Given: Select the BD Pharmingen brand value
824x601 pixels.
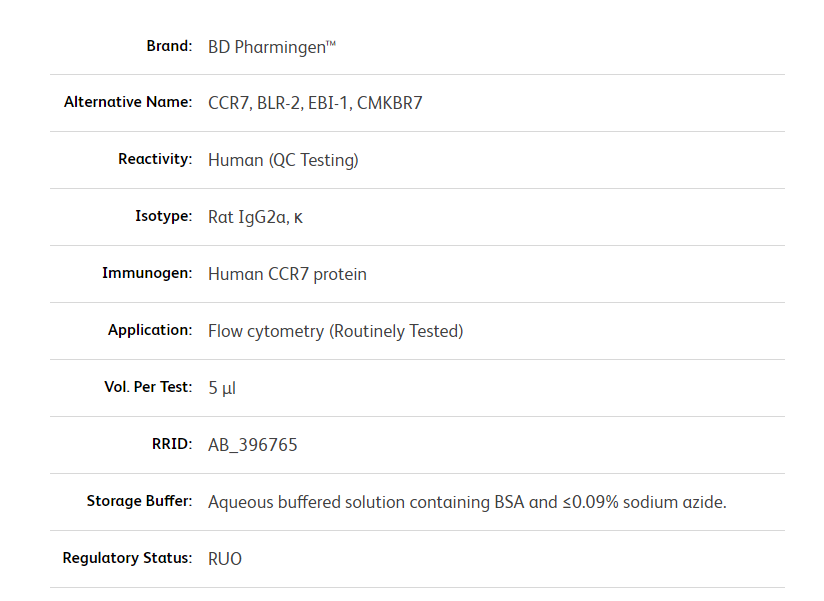Looking at the screenshot, I should tap(272, 47).
